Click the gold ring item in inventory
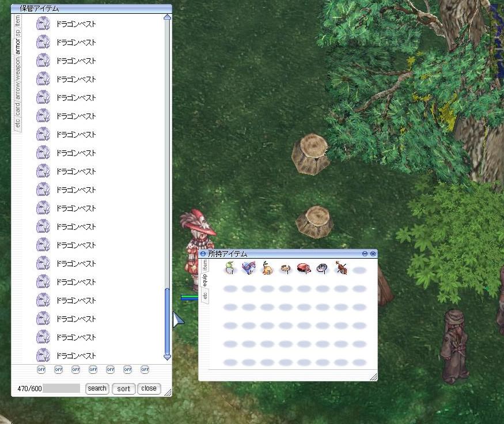The height and width of the screenshot is (424, 504). coord(286,268)
